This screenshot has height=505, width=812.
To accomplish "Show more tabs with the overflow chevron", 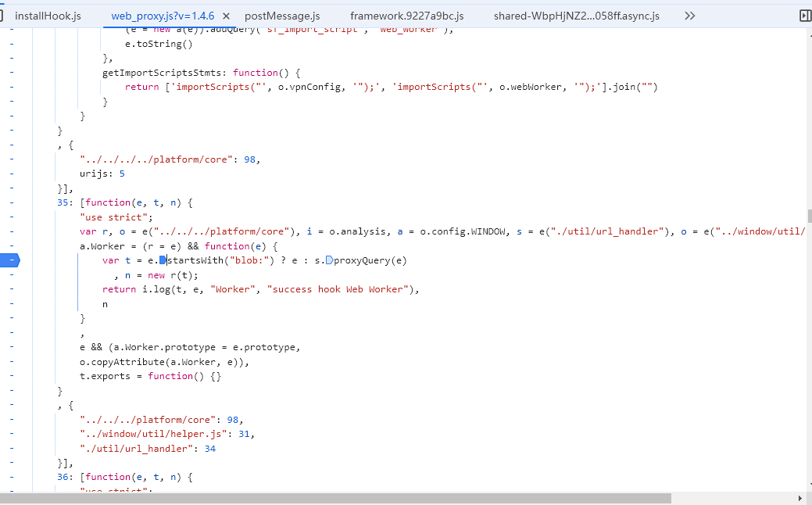I will click(689, 16).
